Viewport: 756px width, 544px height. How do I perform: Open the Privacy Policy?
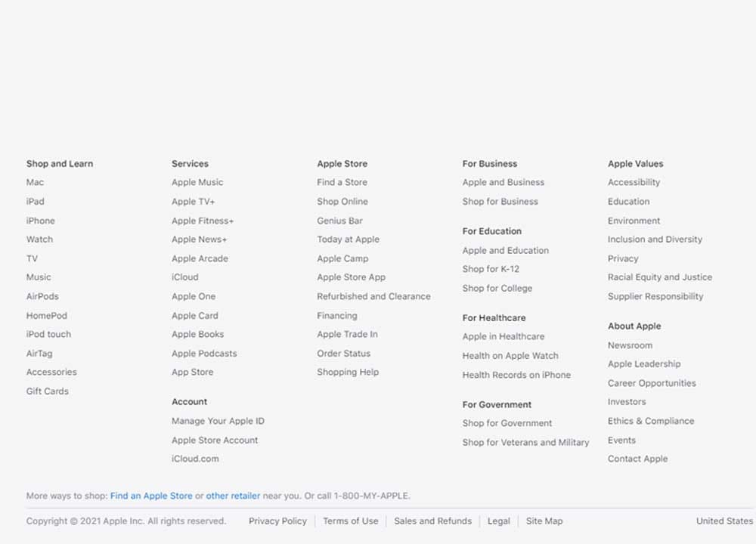coord(277,521)
